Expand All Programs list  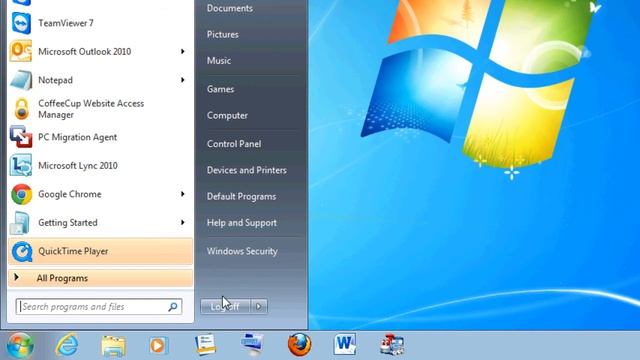point(100,278)
